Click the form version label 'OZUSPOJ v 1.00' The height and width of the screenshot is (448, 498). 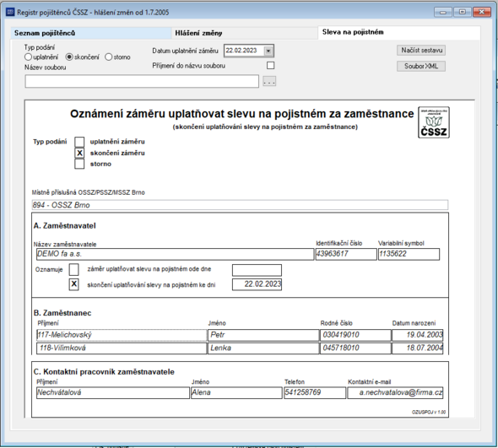click(x=429, y=412)
